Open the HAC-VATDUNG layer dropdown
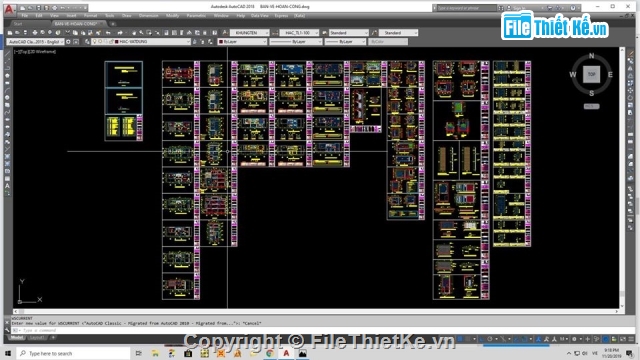640x360 pixels. 141,42
